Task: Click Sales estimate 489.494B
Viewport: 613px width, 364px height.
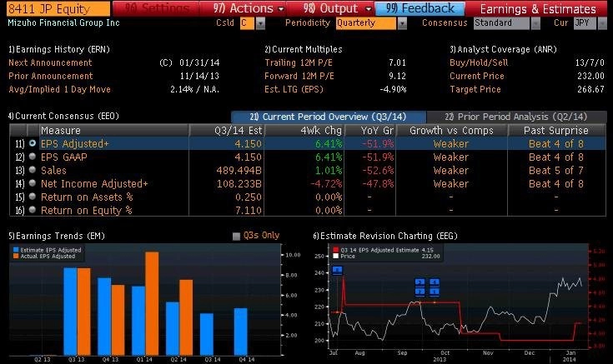Action: pos(239,170)
